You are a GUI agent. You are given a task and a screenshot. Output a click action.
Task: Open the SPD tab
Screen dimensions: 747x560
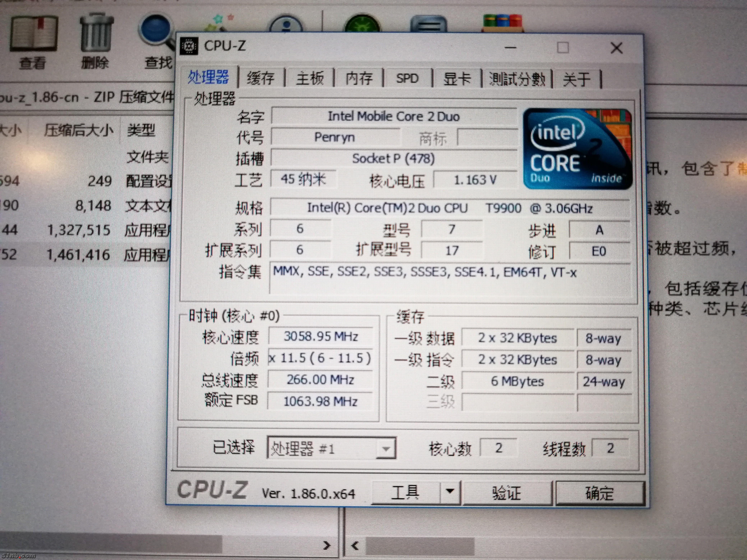[407, 78]
